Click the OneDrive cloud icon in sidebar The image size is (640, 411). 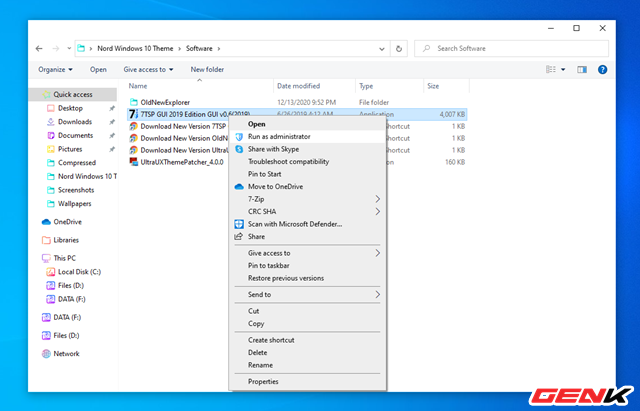coord(46,222)
